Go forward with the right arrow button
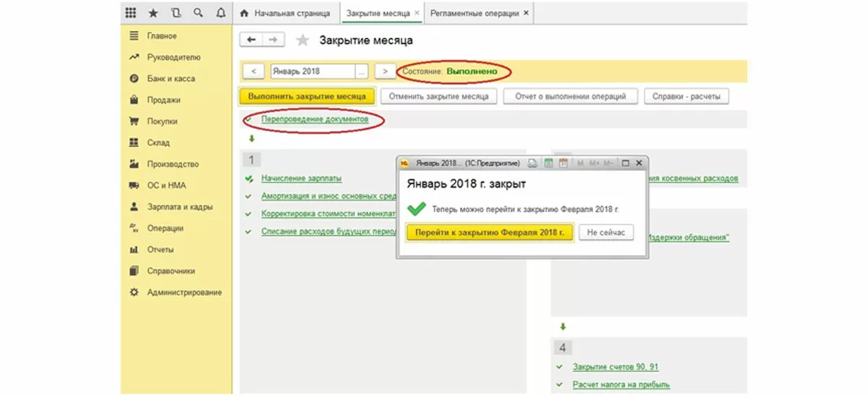868x396 pixels. click(x=273, y=40)
